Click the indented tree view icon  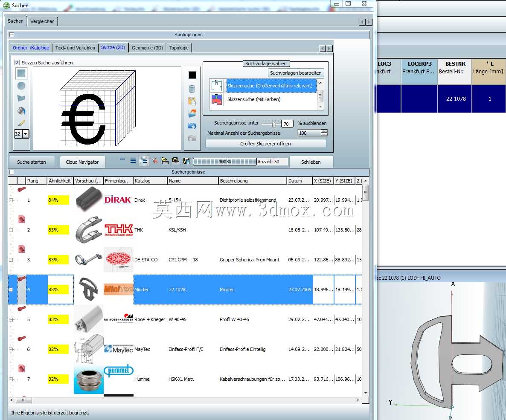coord(144,161)
